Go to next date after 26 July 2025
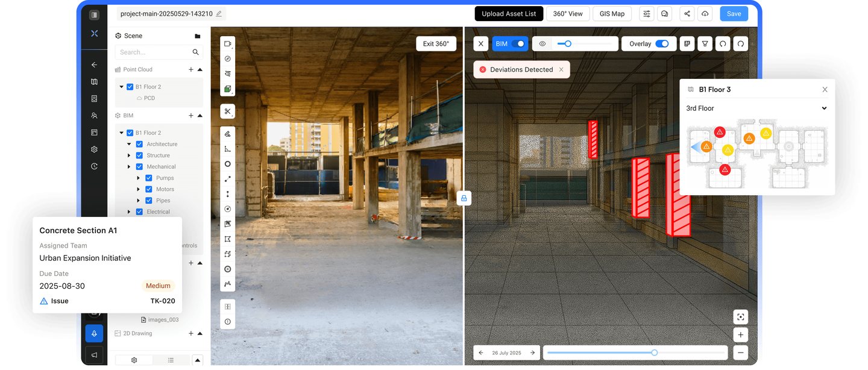 [532, 353]
